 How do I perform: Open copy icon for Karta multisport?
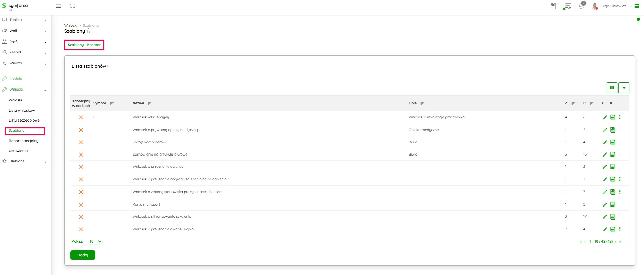613,205
